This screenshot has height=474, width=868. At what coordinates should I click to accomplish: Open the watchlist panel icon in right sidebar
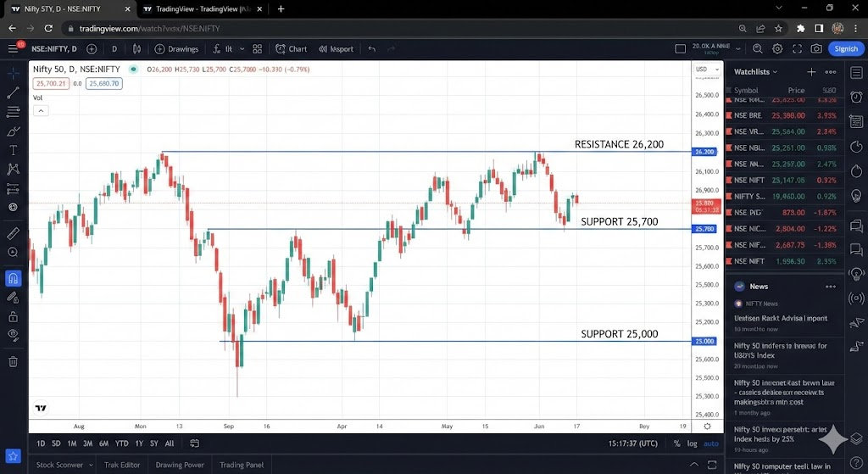click(x=856, y=73)
